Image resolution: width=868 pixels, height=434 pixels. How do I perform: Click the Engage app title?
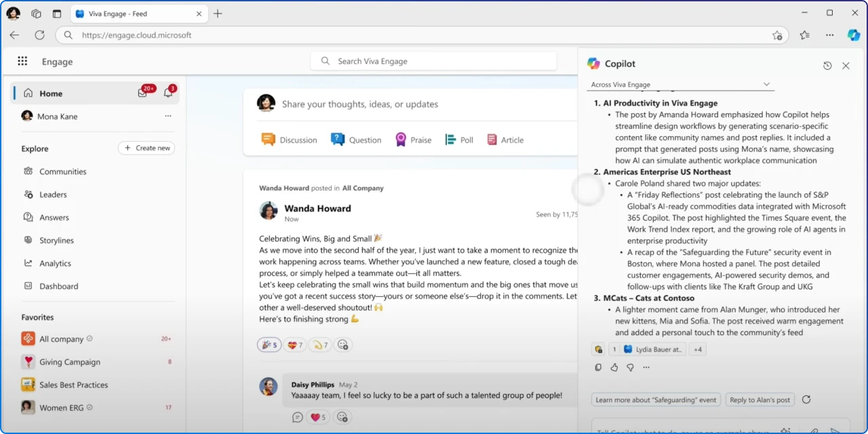pyautogui.click(x=57, y=62)
